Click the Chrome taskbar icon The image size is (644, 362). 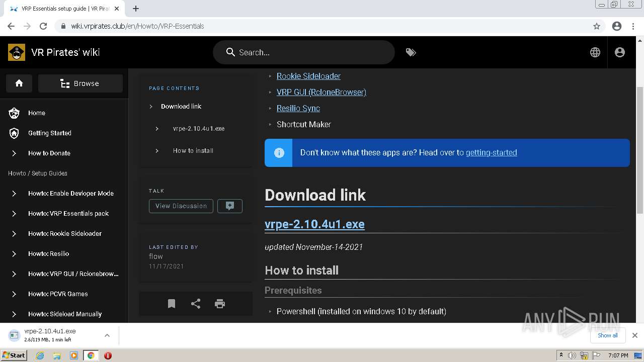click(x=91, y=355)
